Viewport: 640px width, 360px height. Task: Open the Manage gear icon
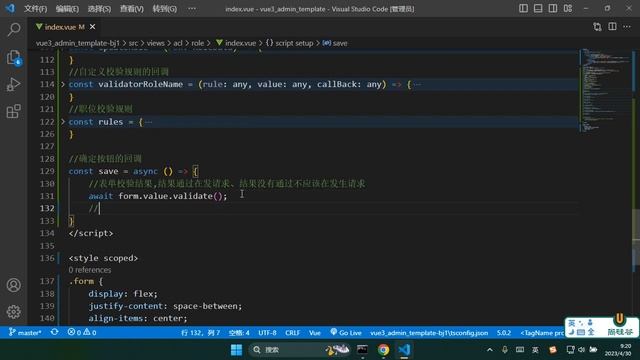coord(13,312)
